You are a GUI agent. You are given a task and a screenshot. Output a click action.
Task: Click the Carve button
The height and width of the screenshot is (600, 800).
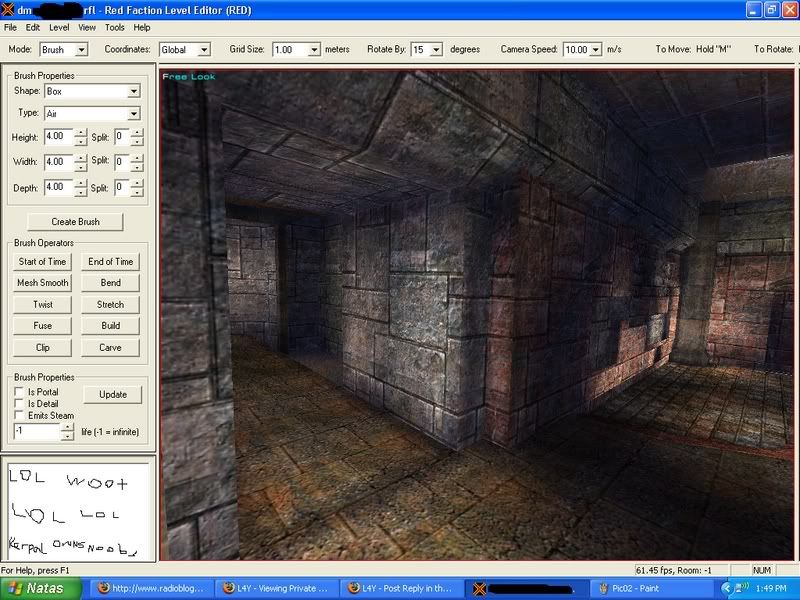click(110, 348)
